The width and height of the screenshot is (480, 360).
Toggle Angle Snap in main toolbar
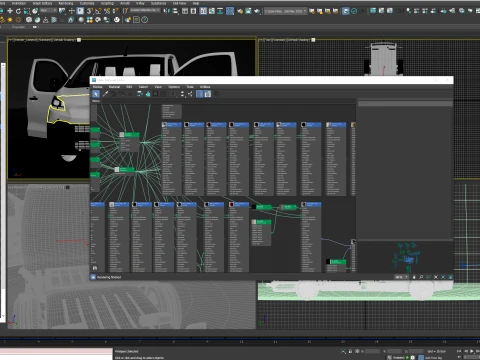pyautogui.click(x=98, y=11)
